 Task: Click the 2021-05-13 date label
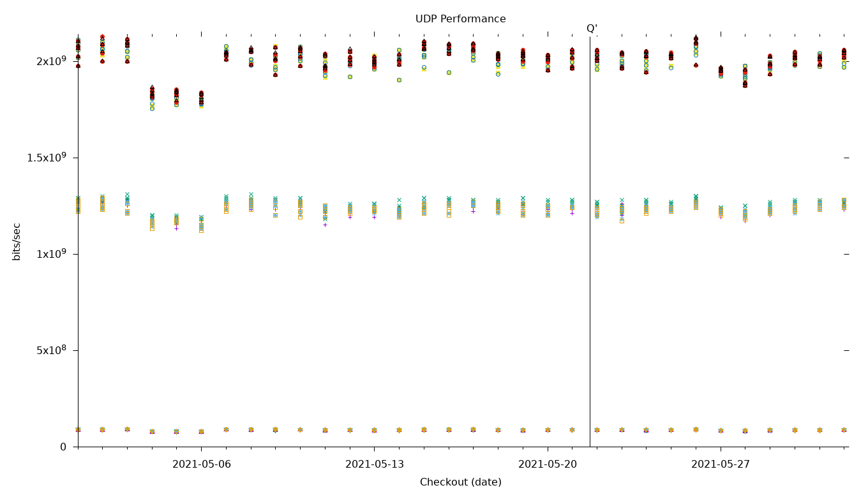[375, 464]
